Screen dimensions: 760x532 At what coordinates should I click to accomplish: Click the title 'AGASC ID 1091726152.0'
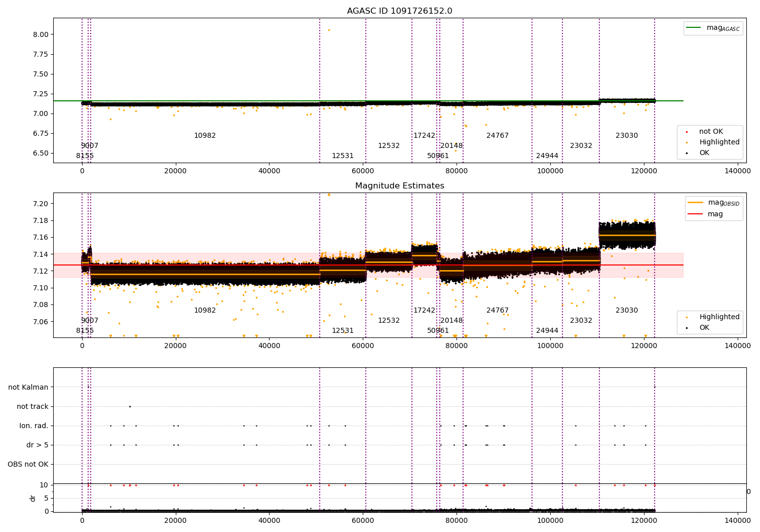(x=399, y=11)
